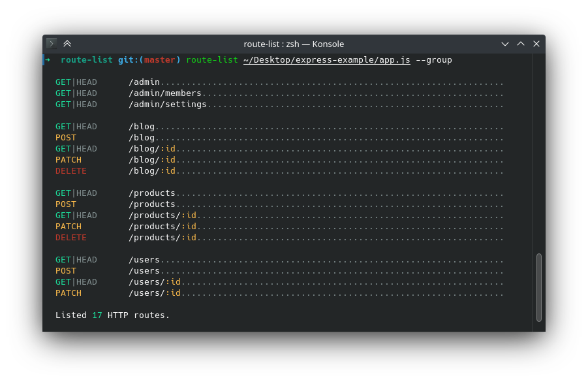
Task: Click POST on the /blog row
Action: 66,138
